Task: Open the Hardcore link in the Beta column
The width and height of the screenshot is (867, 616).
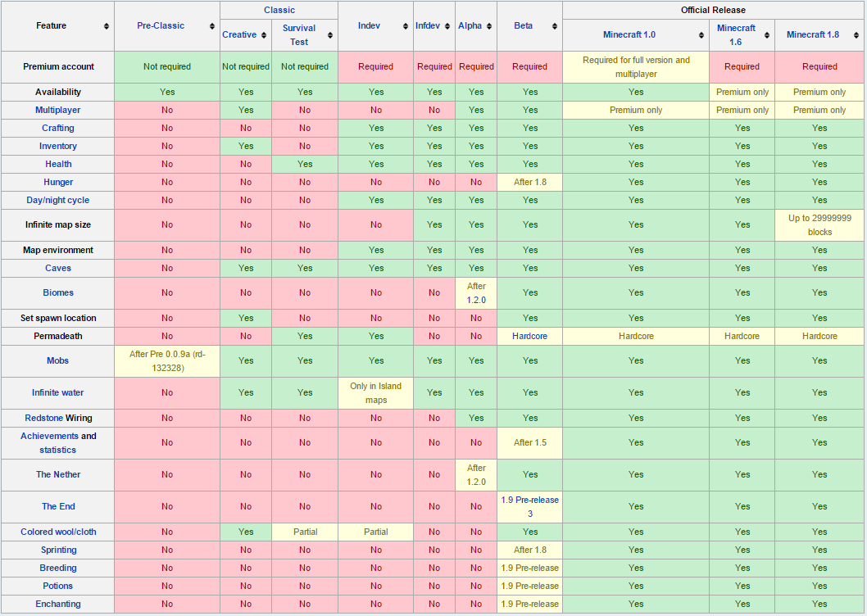Action: (x=529, y=336)
